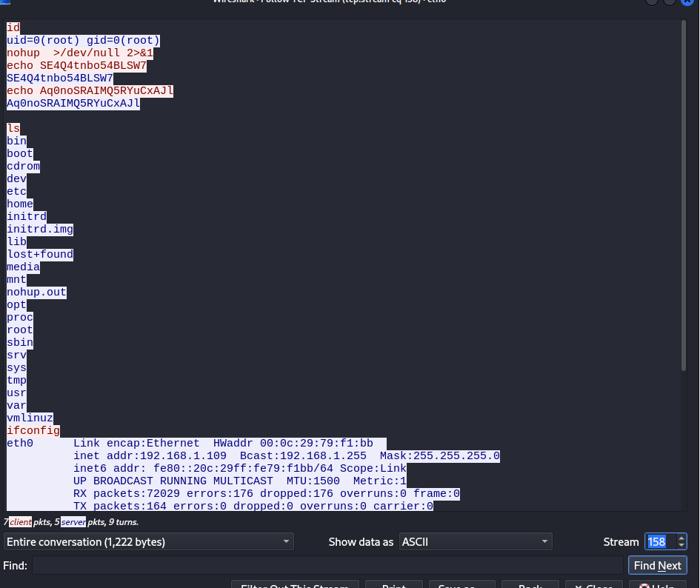Click the Back button
Image resolution: width=700 pixels, height=588 pixels.
530,584
